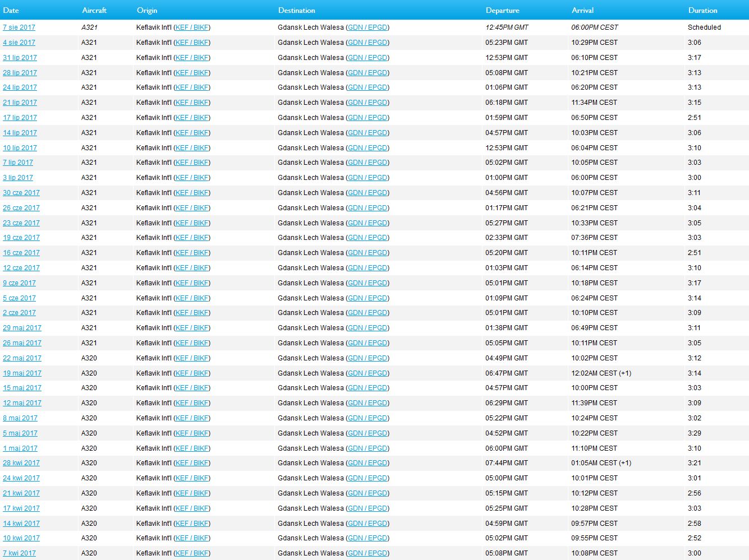Open the 5 maj 2017 date link
The image size is (749, 560).
[x=20, y=433]
